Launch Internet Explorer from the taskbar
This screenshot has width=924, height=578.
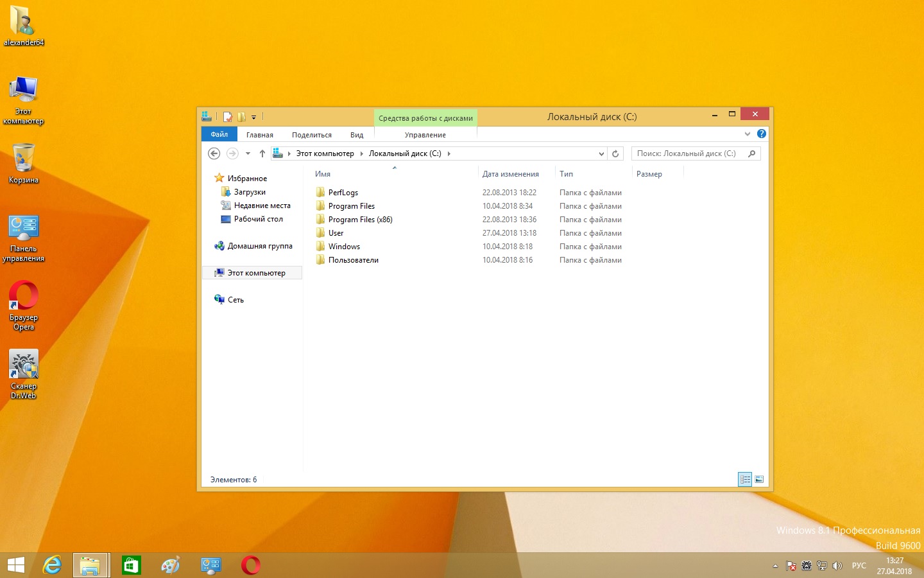52,565
